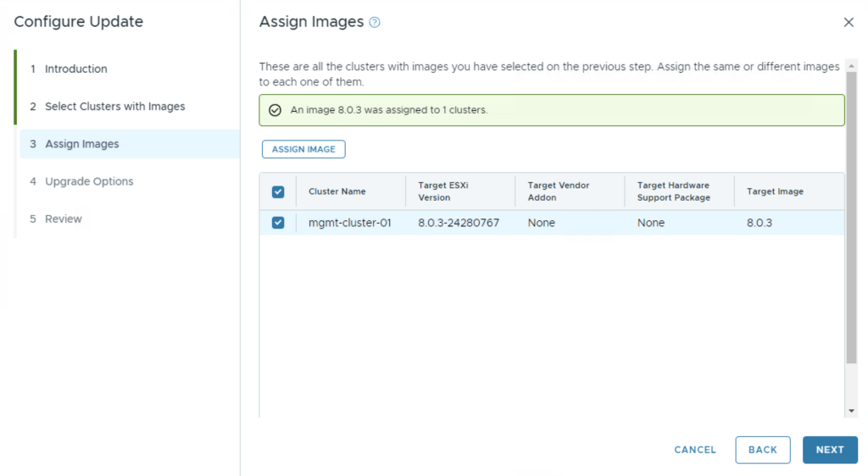Screen dimensions: 868x476
Task: Cancel the update configuration
Action: pyautogui.click(x=695, y=450)
